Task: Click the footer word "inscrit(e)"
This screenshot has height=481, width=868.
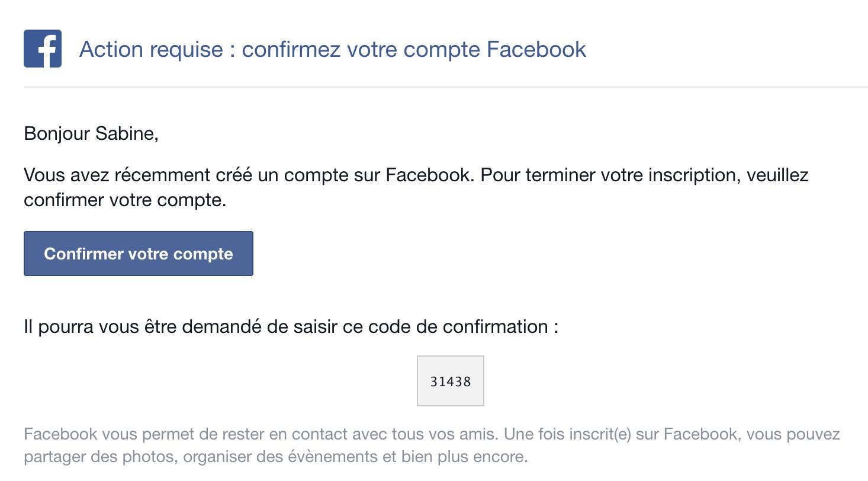Action: point(600,434)
